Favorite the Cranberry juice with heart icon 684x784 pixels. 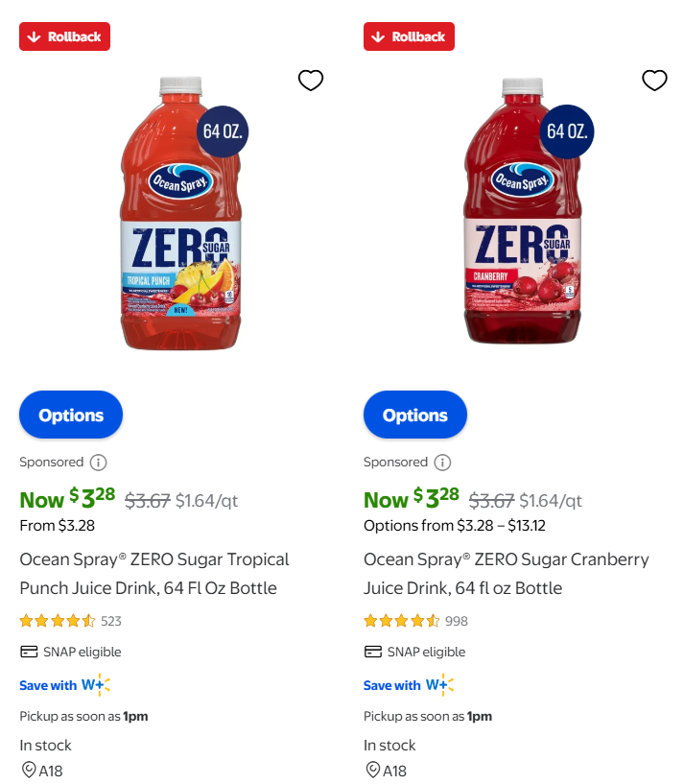(x=654, y=81)
